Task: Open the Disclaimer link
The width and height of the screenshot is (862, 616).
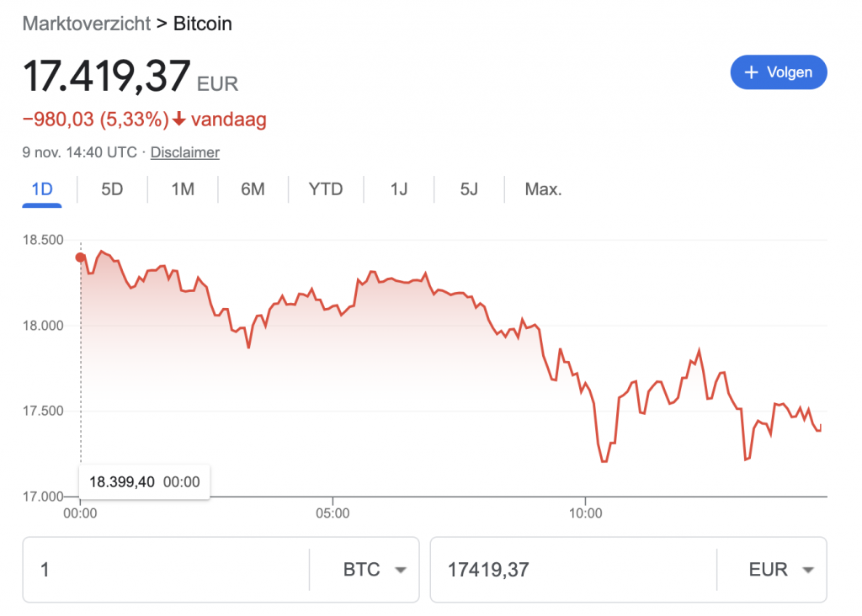Action: click(185, 152)
